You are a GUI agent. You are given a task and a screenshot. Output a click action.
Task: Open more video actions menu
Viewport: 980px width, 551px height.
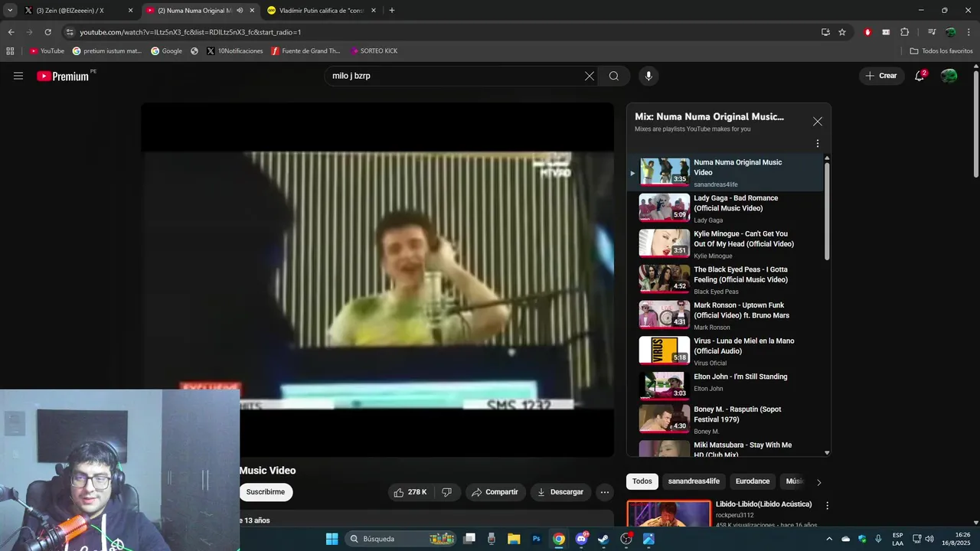(x=605, y=492)
